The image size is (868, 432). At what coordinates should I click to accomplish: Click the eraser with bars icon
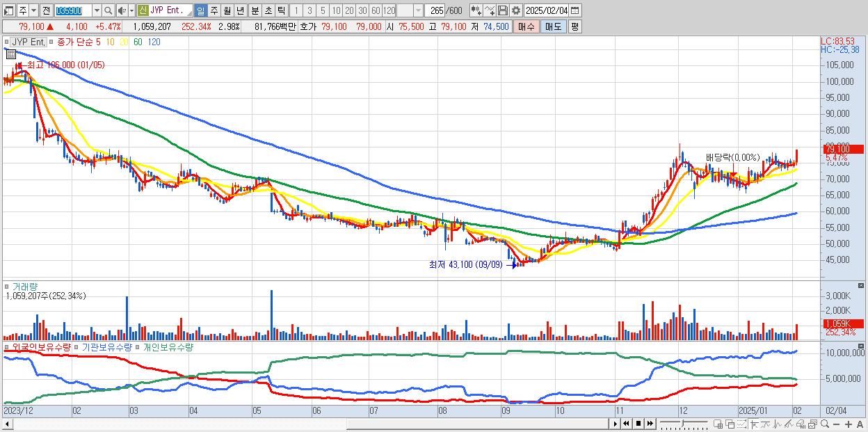pos(801,424)
